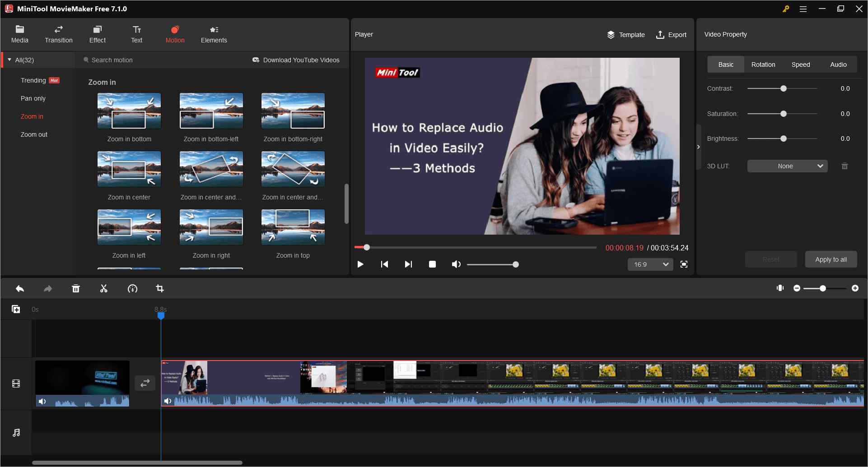Select the Zoom in center motion
Viewport: 868px width, 467px height.
click(129, 169)
